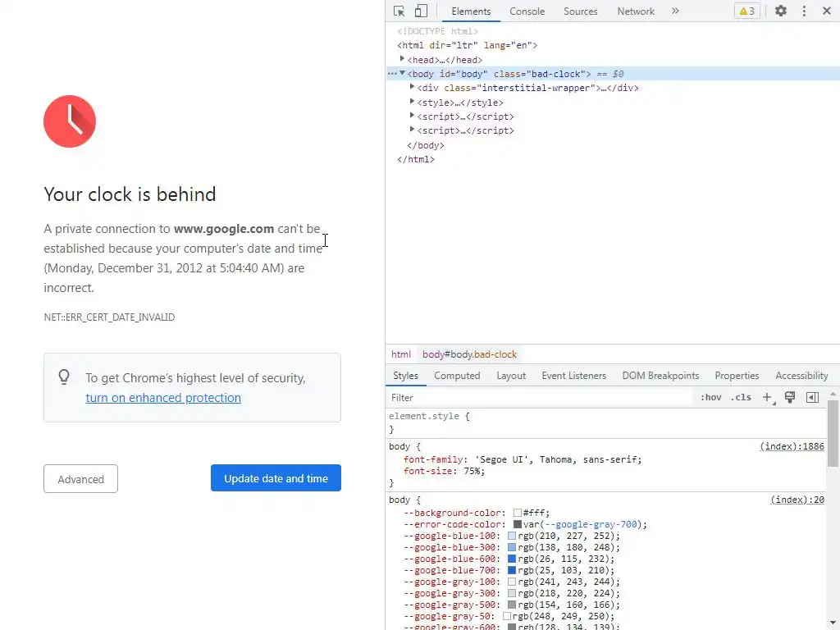
Task: Open the --google-gray-500 color swatch
Action: point(512,605)
